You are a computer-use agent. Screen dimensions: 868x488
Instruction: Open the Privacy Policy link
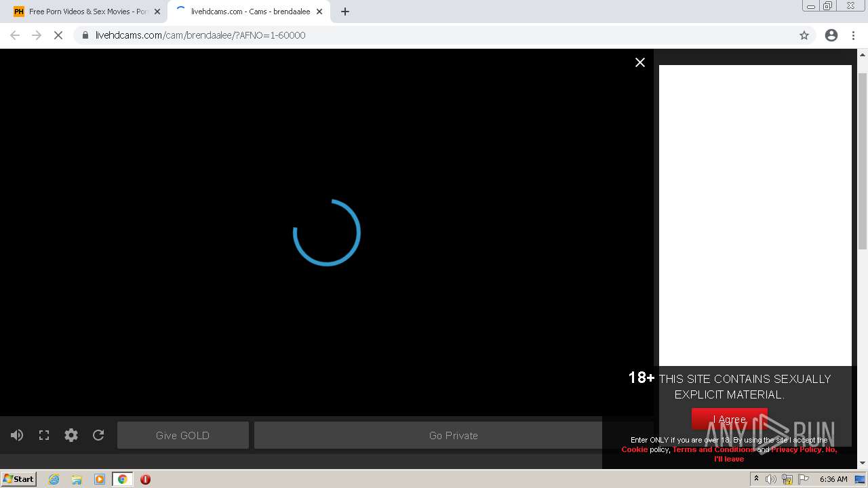click(796, 449)
